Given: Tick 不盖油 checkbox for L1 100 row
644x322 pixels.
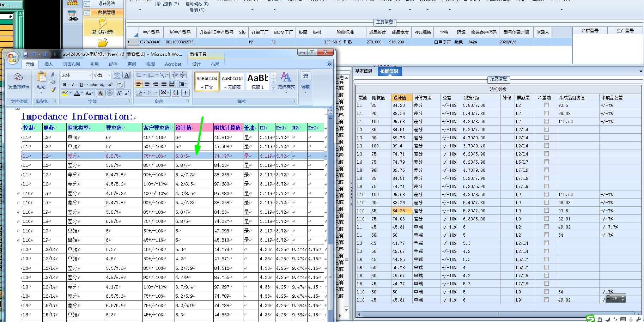Looking at the screenshot, I should 546,121.
